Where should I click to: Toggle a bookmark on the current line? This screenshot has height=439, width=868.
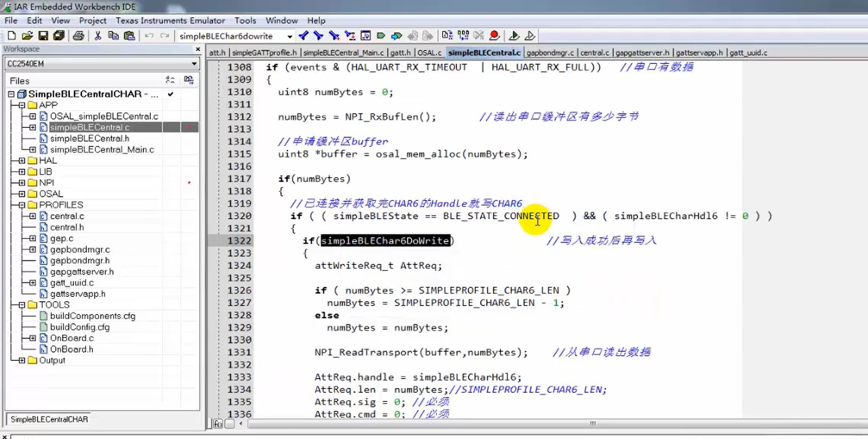point(381,36)
